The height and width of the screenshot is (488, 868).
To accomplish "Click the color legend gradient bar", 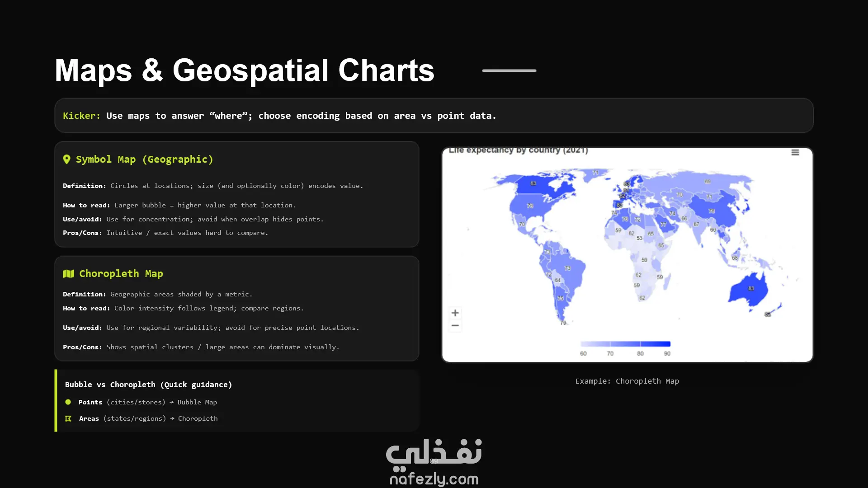I will point(625,344).
